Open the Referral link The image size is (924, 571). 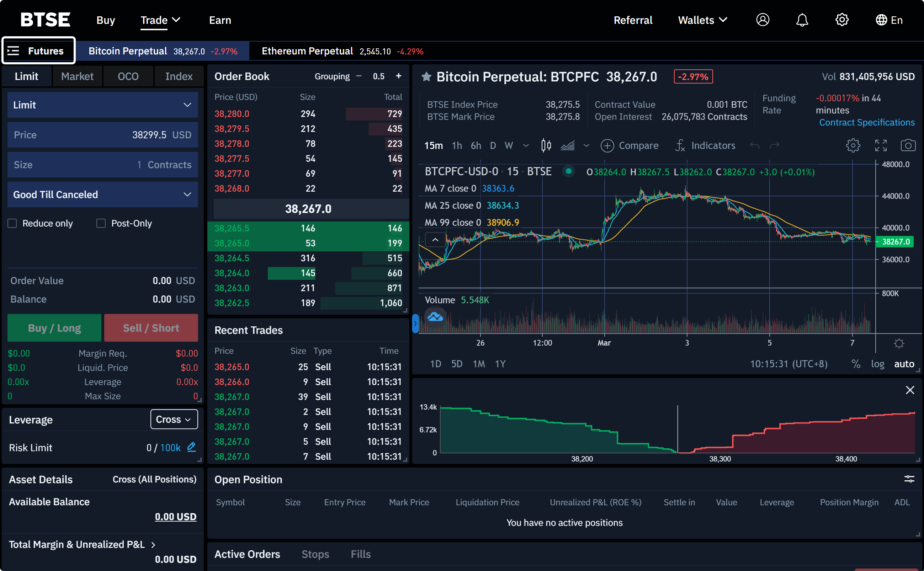click(633, 20)
